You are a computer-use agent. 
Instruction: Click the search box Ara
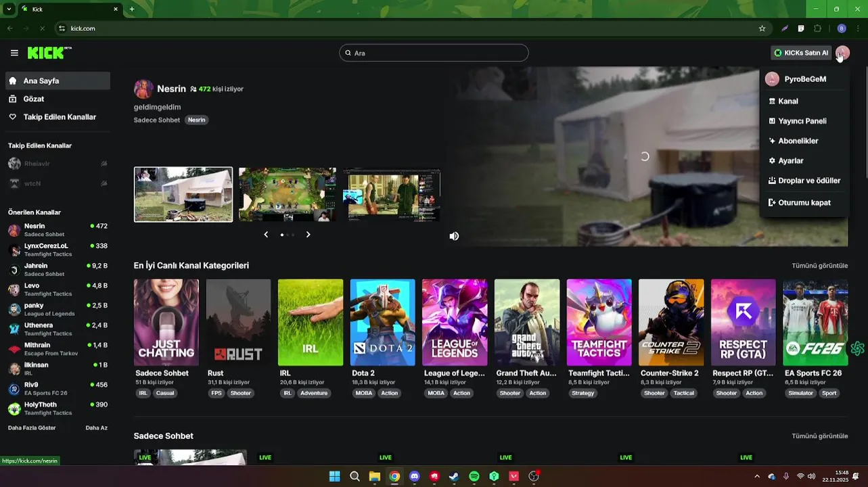434,53
